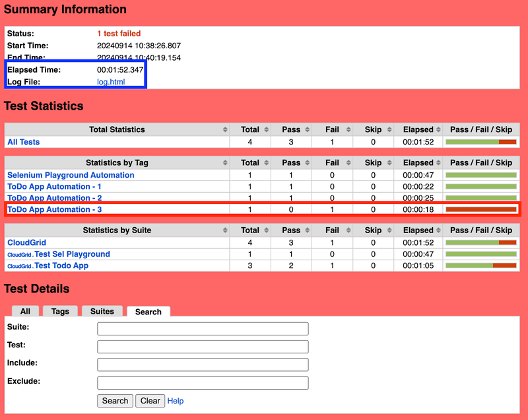Select the Search tab
The height and width of the screenshot is (420, 528).
click(x=148, y=312)
